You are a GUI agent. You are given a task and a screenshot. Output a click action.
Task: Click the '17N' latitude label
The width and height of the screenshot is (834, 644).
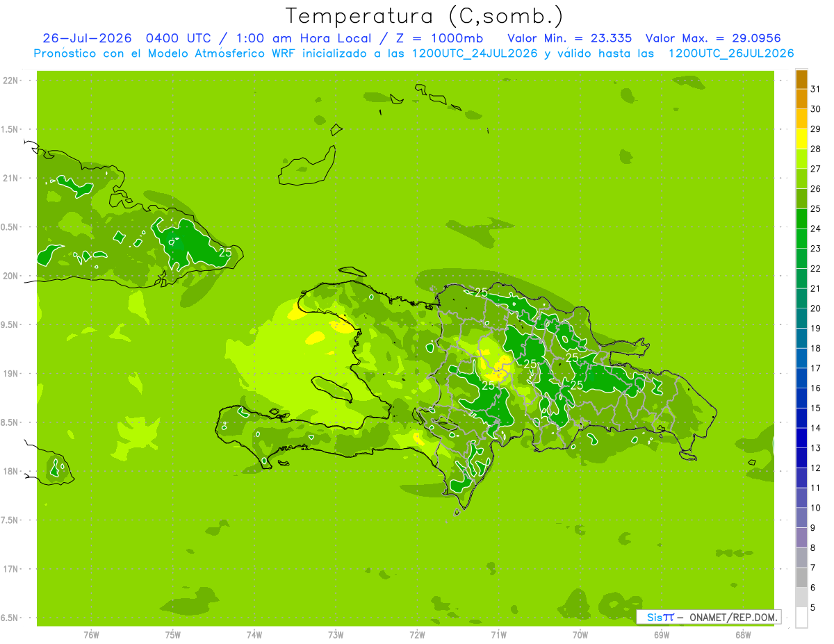coord(10,569)
